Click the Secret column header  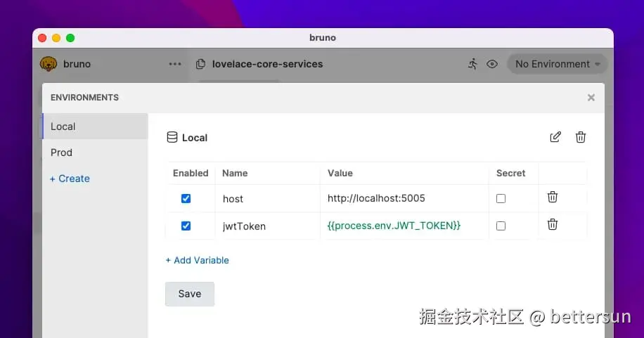pos(510,174)
